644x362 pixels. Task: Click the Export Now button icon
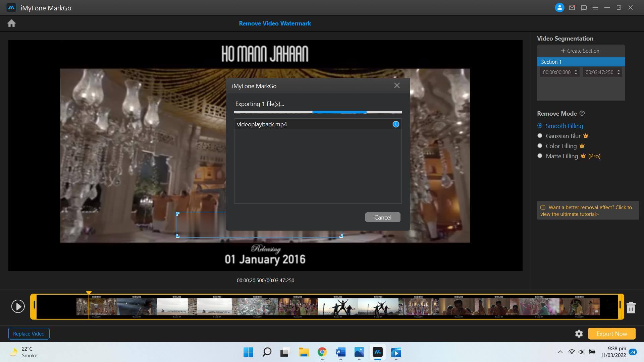(612, 333)
